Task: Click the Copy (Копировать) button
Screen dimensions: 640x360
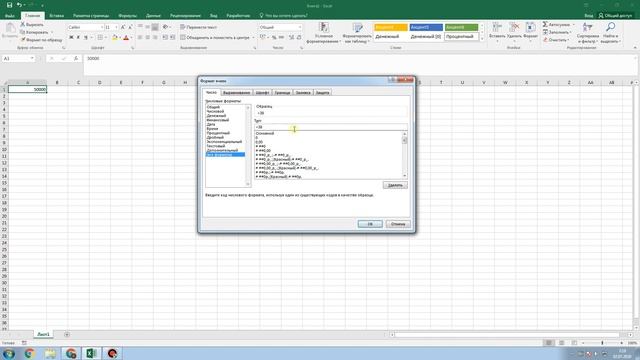Action: tap(34, 32)
